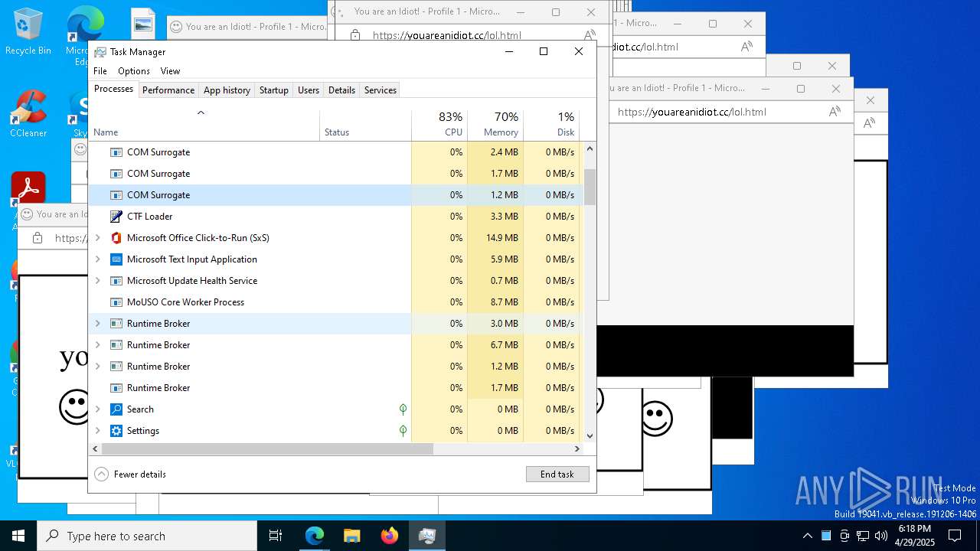The width and height of the screenshot is (980, 551).
Task: Click the Settings process gear icon
Action: [x=116, y=431]
